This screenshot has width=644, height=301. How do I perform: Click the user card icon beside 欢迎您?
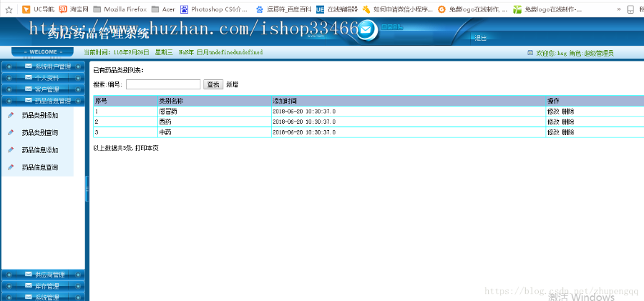[530, 53]
